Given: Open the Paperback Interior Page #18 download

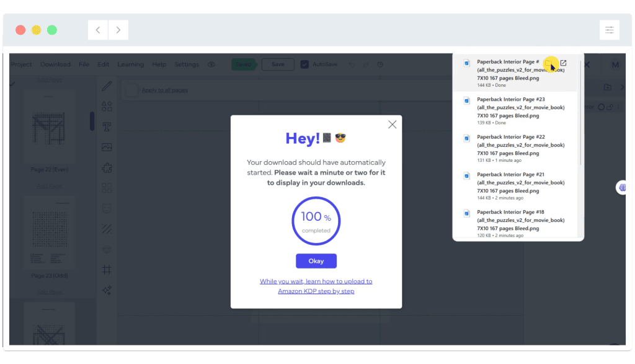Looking at the screenshot, I should click(x=515, y=223).
